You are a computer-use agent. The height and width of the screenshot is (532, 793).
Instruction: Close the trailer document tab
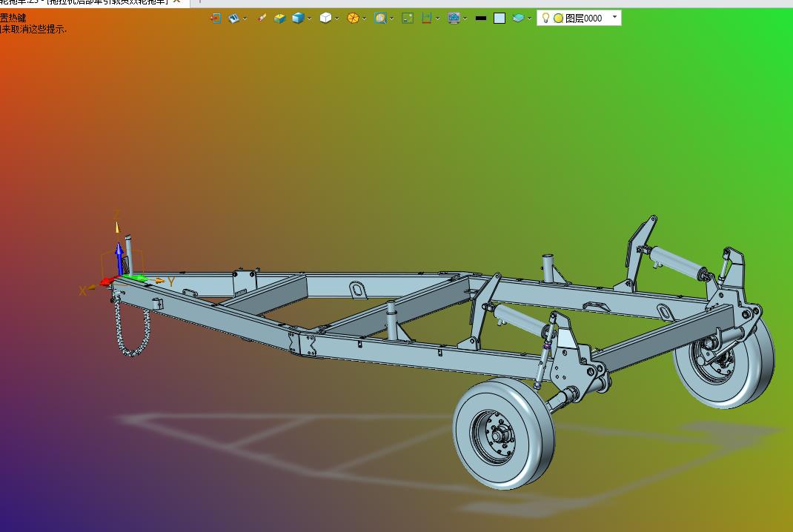(176, 1)
